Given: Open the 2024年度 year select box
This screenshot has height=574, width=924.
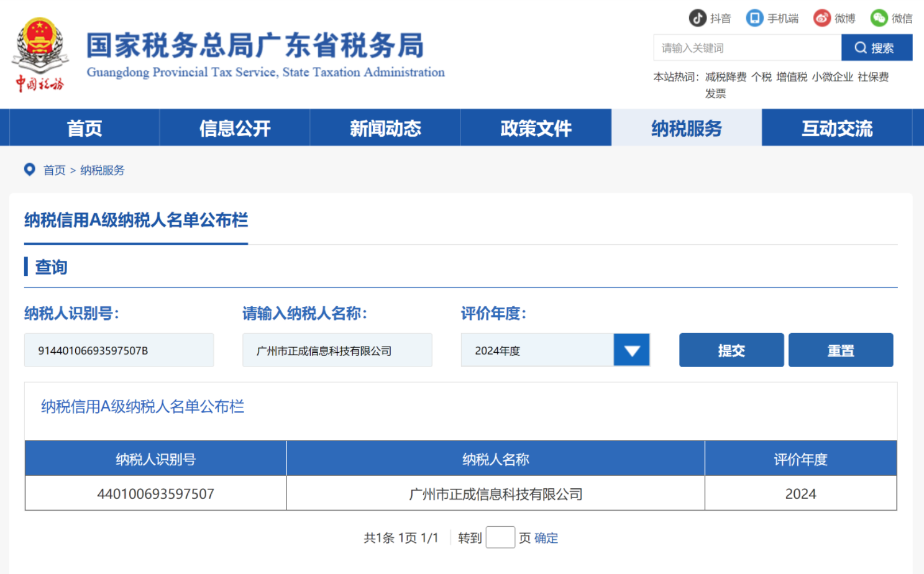Looking at the screenshot, I should [x=537, y=350].
